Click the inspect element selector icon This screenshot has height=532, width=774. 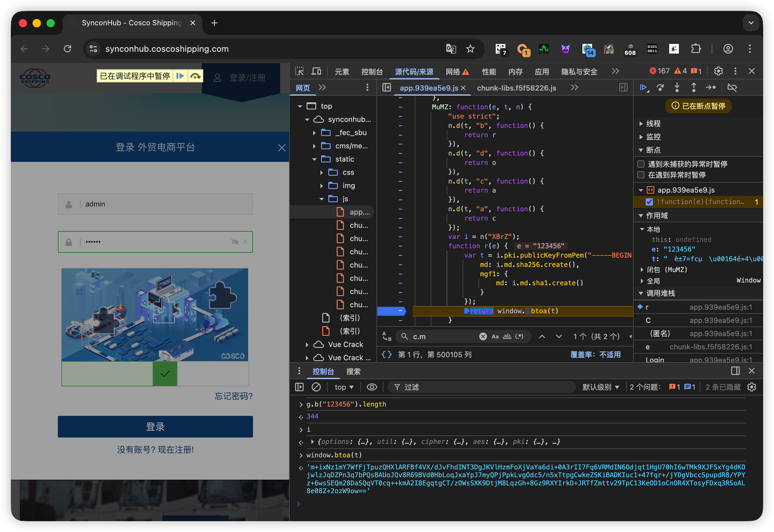pyautogui.click(x=299, y=71)
